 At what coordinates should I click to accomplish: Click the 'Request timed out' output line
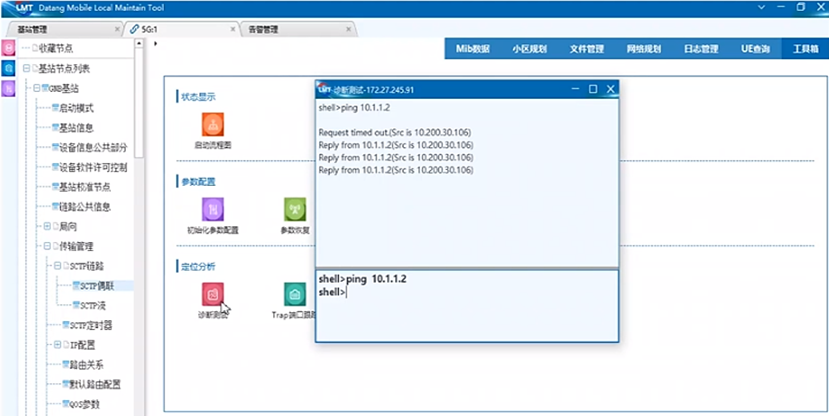click(x=395, y=132)
